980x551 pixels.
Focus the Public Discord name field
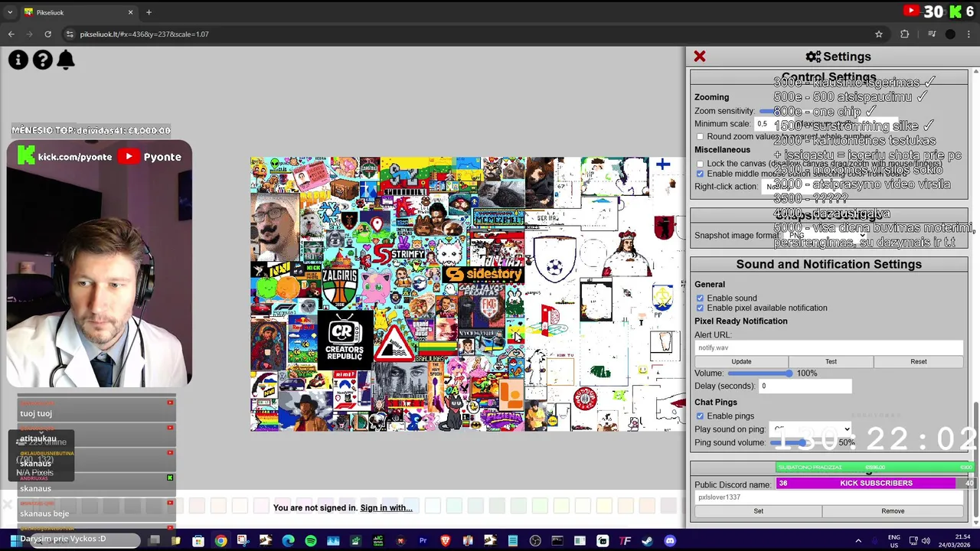click(828, 497)
